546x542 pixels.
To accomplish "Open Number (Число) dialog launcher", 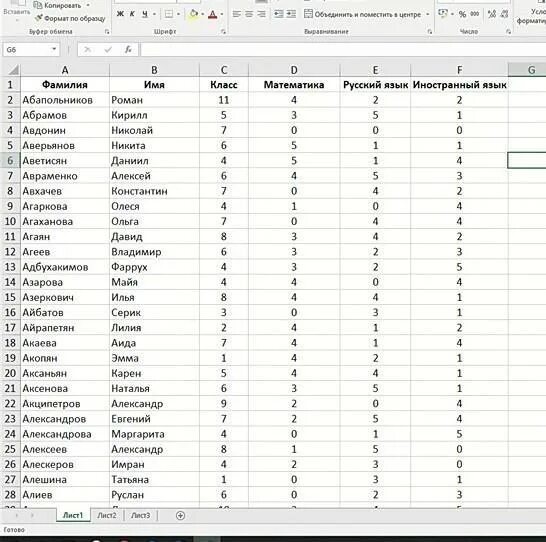I will click(508, 32).
